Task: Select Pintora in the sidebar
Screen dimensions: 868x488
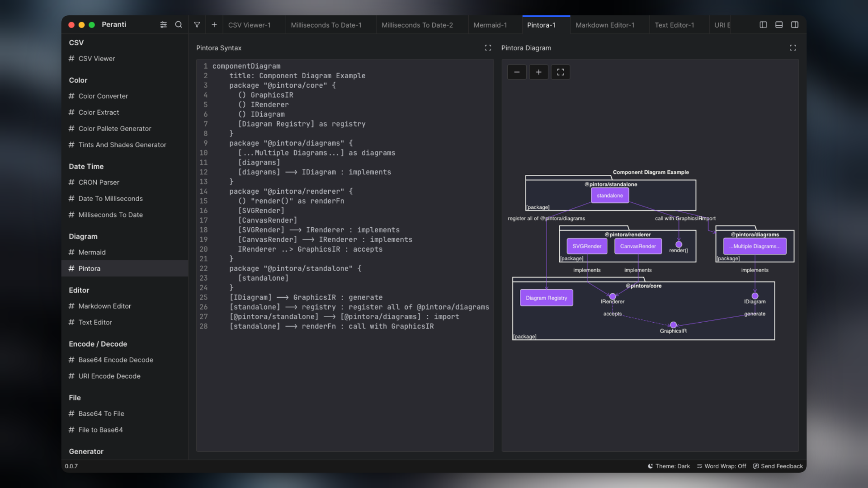Action: [125, 268]
